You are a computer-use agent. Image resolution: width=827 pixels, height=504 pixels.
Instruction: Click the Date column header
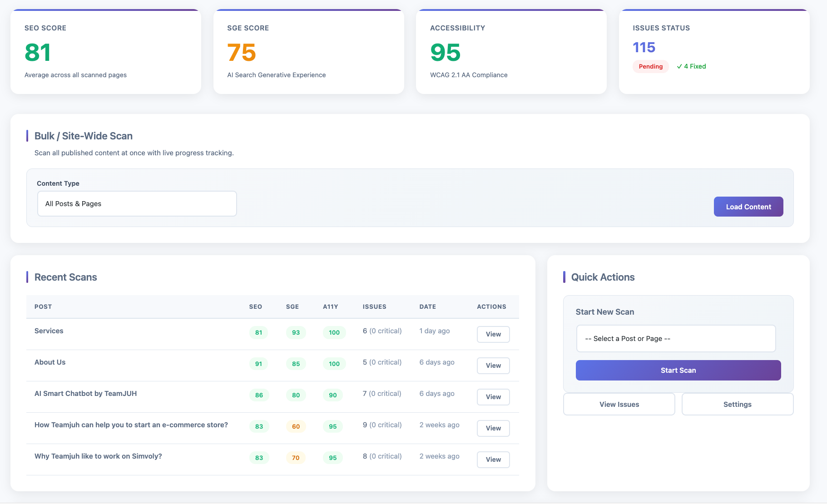pos(427,307)
